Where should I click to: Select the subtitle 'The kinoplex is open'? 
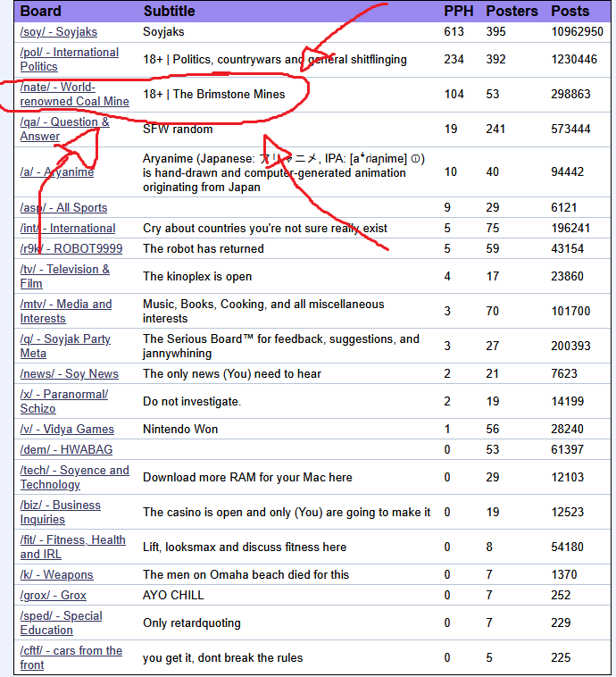(x=197, y=277)
